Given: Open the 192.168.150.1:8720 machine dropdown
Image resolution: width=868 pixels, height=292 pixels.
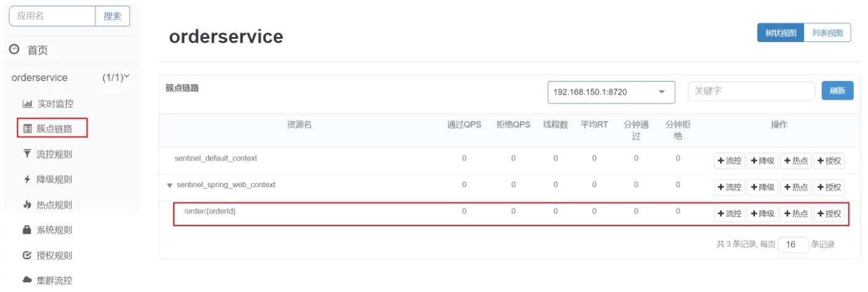Looking at the screenshot, I should tap(611, 92).
